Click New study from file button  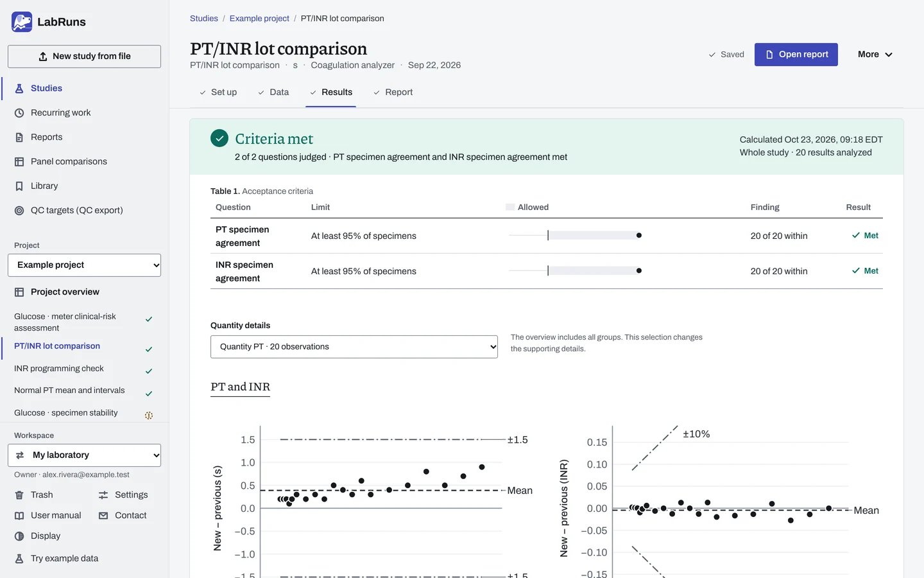click(84, 57)
